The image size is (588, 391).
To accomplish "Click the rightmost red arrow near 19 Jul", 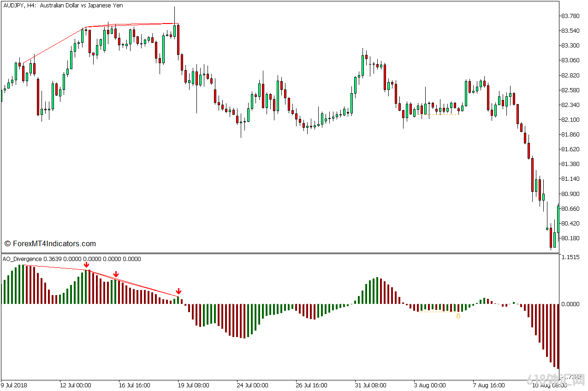I will click(178, 291).
